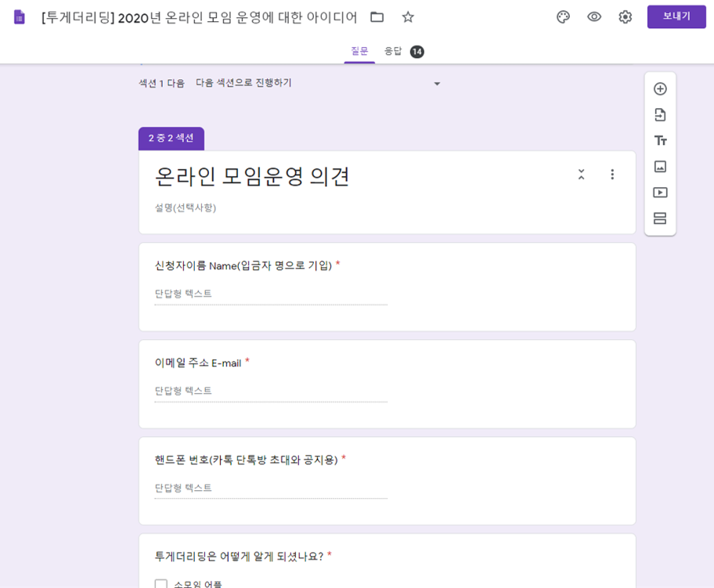Viewport: 714px width, 588px height.
Task: Add a title and description block
Action: (660, 140)
